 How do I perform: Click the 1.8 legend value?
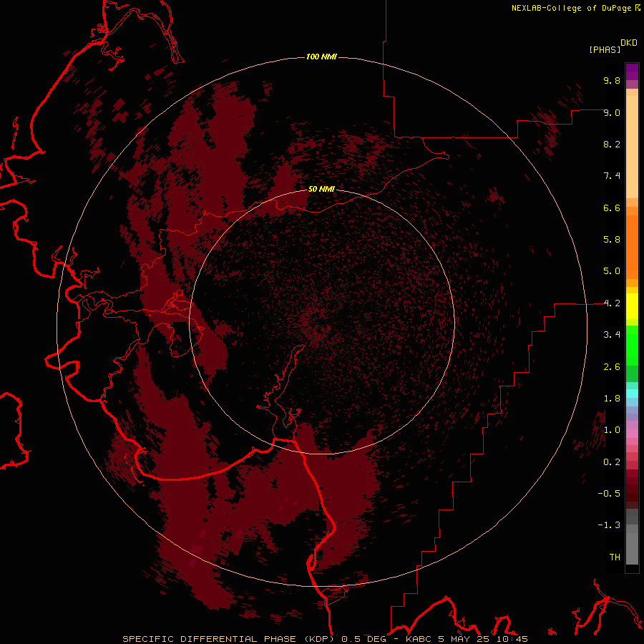pyautogui.click(x=612, y=399)
